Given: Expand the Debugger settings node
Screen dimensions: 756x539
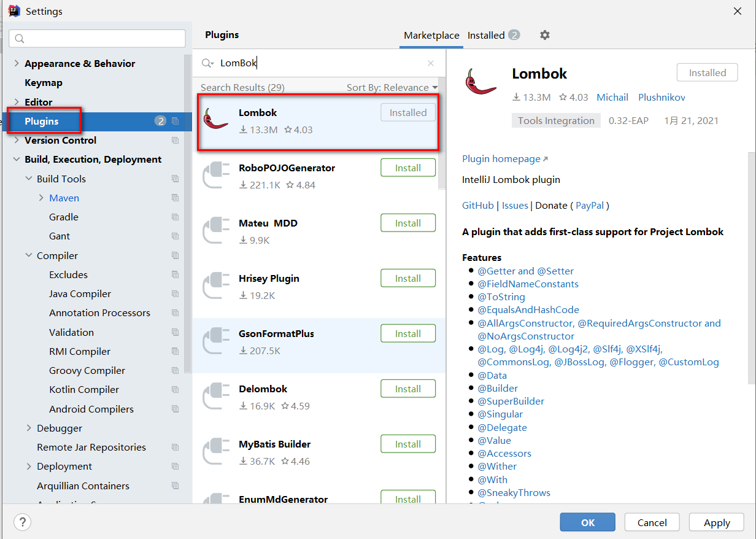Looking at the screenshot, I should click(29, 428).
